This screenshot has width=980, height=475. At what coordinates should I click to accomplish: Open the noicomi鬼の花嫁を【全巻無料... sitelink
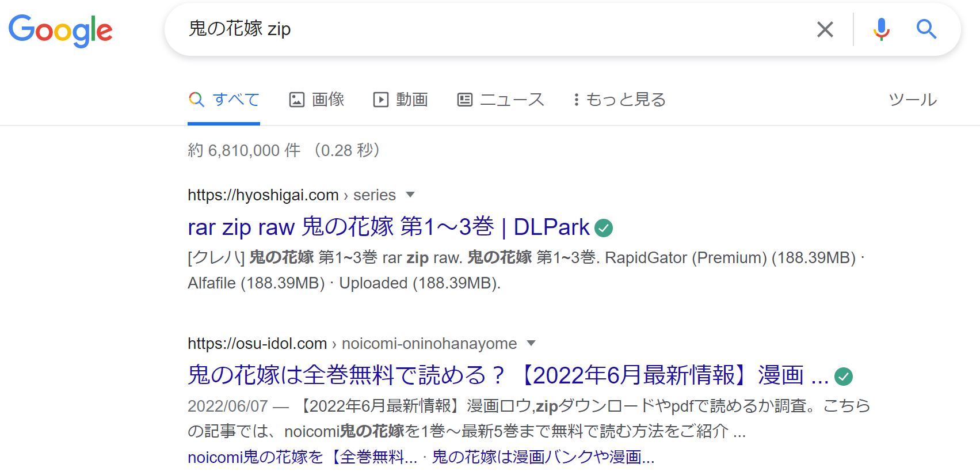tap(302, 457)
